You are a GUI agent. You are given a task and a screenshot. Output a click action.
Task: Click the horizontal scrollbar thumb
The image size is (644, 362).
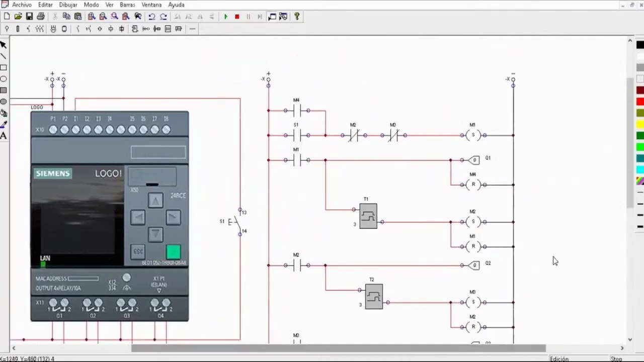339,348
